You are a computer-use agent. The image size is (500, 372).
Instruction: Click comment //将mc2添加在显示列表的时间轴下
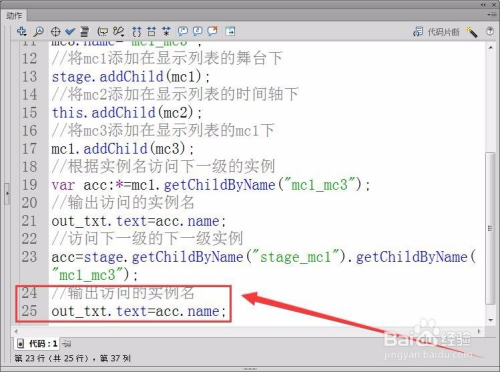coord(175,95)
